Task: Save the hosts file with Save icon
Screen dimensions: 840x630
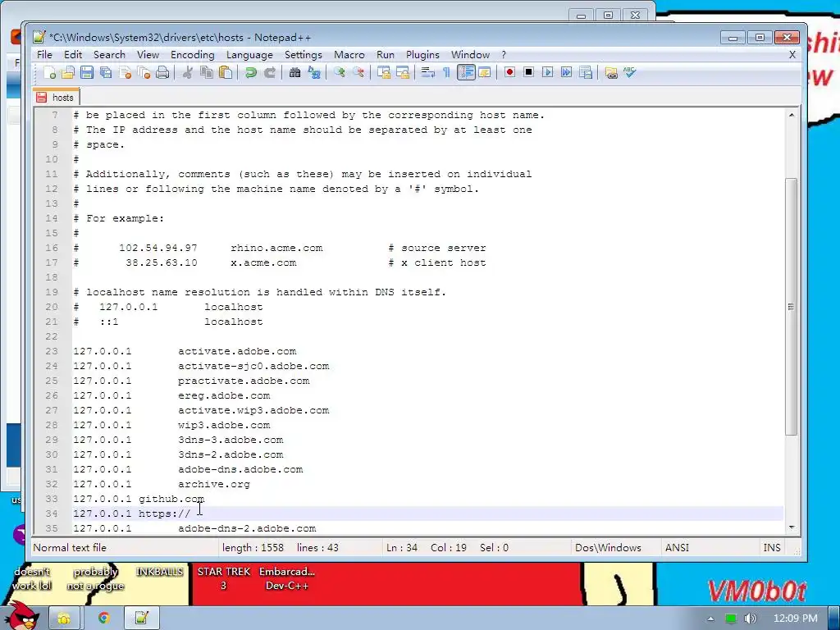Action: pos(87,73)
